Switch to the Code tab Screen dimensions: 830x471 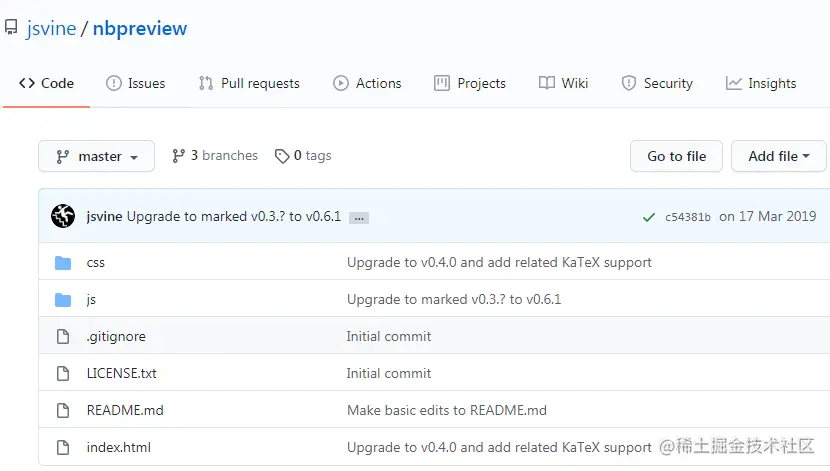click(47, 84)
